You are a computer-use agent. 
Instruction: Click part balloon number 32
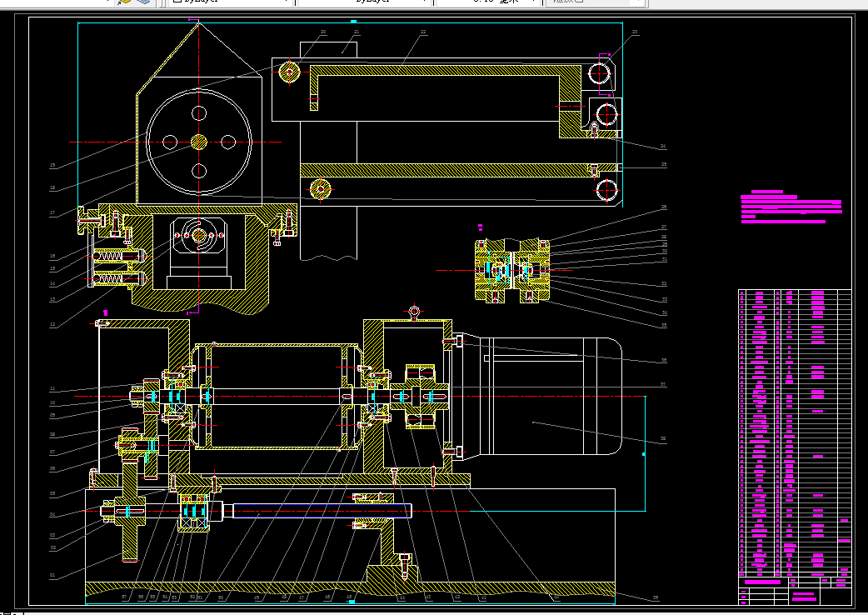(664, 284)
